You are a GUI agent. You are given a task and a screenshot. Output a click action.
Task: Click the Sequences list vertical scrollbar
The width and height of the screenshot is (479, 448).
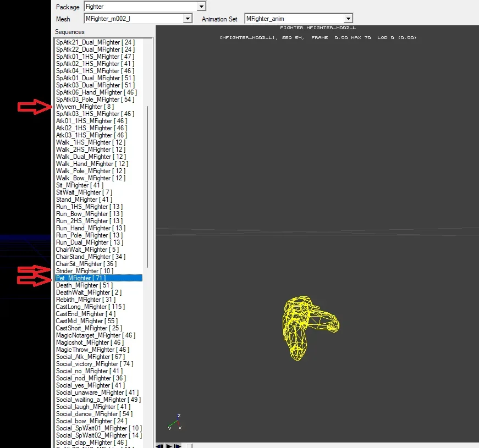(147, 186)
